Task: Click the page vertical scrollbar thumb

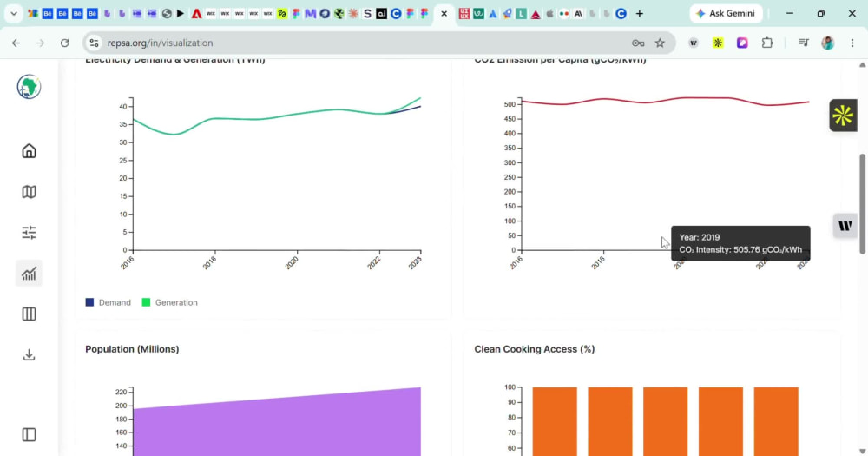Action: pyautogui.click(x=863, y=203)
